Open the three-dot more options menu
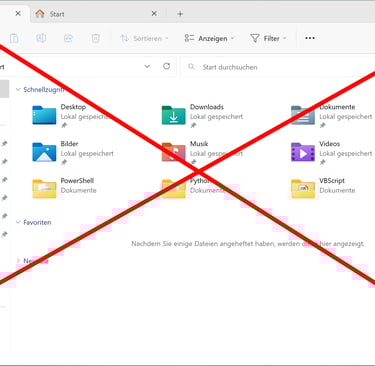375x366 pixels. 310,38
